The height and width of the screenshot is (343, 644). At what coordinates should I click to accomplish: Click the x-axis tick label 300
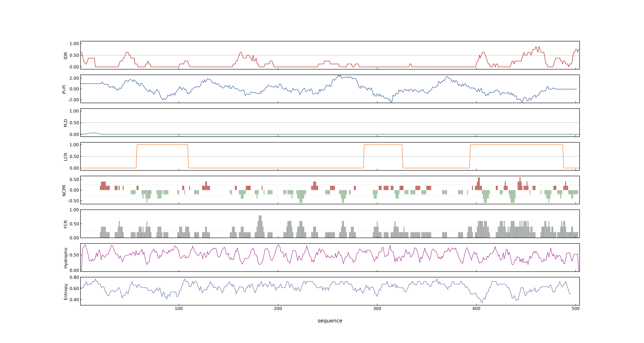[x=377, y=309]
